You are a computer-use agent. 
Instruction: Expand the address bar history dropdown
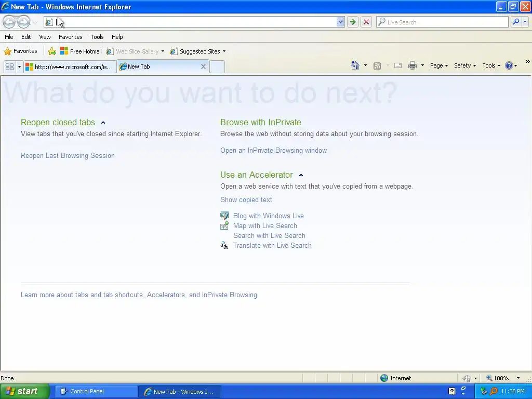click(x=340, y=22)
